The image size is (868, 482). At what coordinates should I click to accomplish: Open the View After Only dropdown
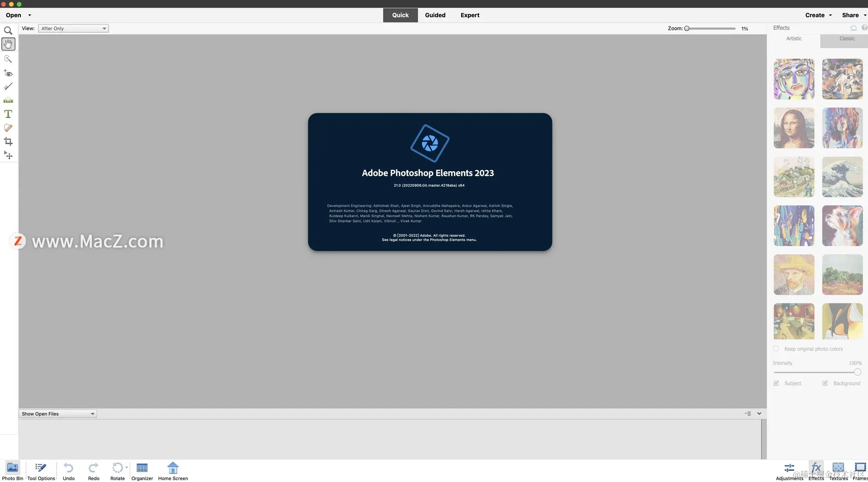point(73,28)
